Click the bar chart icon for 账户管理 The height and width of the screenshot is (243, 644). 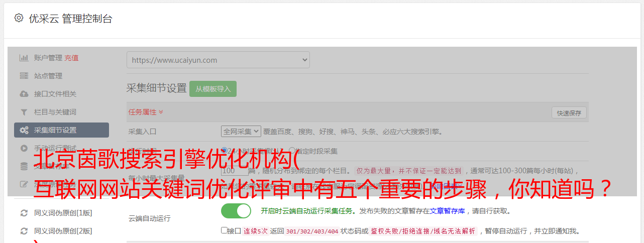click(24, 58)
